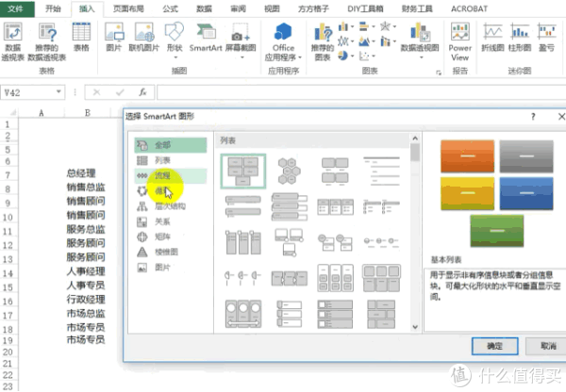
Task: Switch to the Home (开始) tab
Action: (53, 8)
